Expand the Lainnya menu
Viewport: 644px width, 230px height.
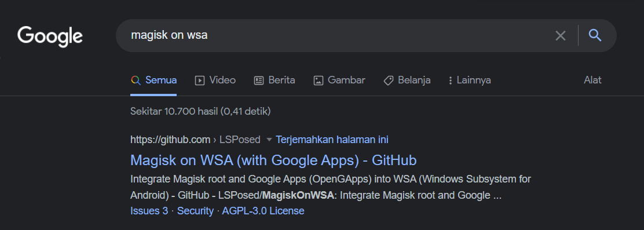(470, 81)
